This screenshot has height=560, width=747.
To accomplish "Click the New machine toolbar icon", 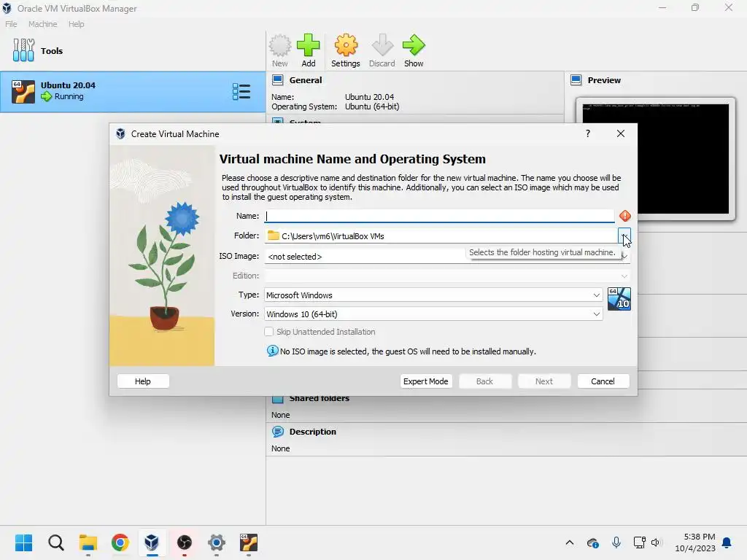I will [279, 46].
